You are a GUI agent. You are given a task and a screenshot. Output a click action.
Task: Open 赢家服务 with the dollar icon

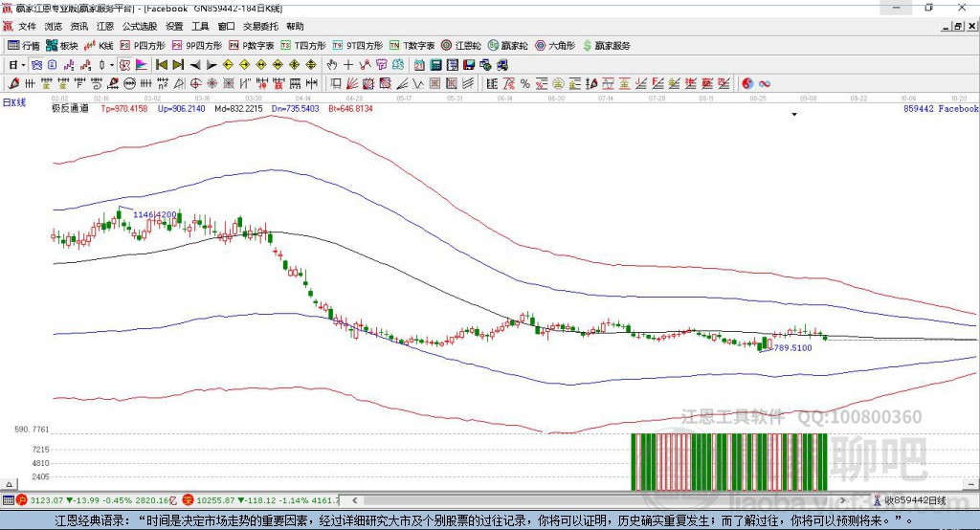(x=607, y=46)
